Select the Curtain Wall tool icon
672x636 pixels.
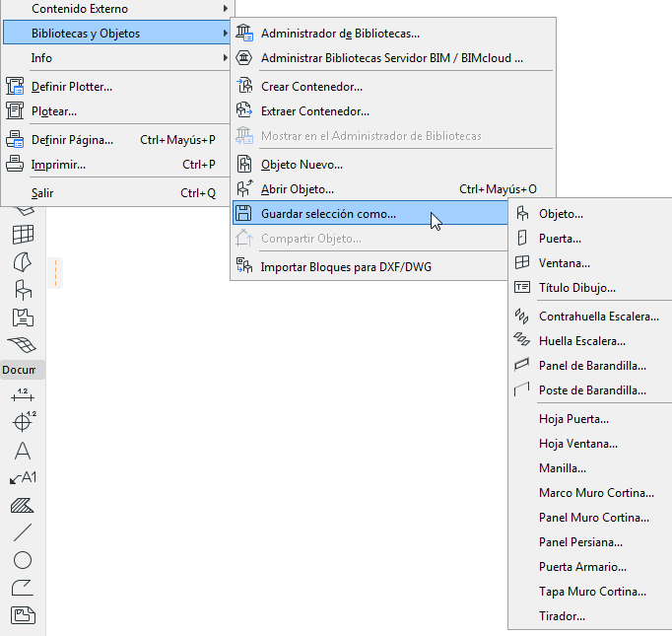coord(23,235)
